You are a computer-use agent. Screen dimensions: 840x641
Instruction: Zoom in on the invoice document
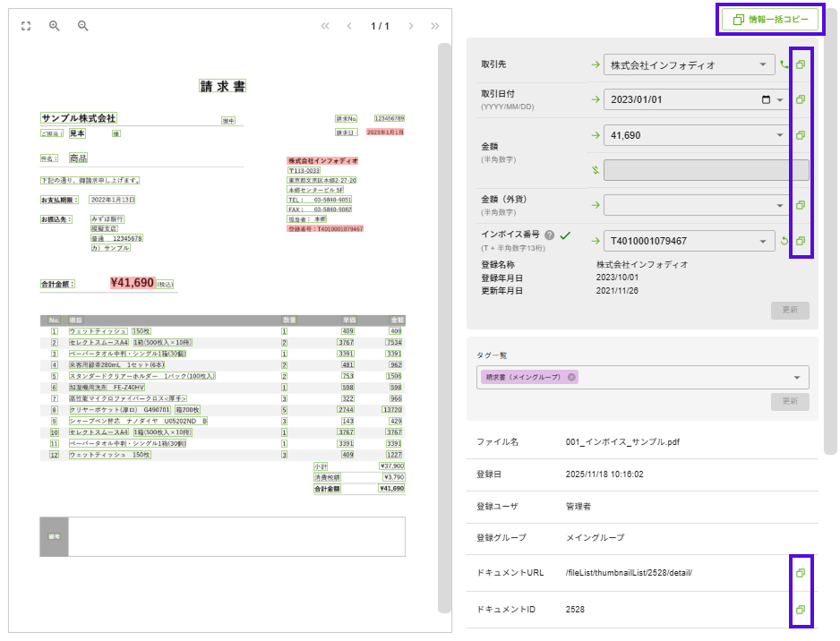coord(55,26)
